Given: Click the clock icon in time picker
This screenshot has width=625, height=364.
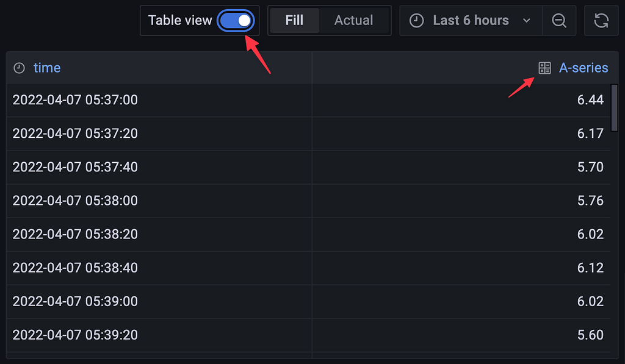Looking at the screenshot, I should (x=416, y=21).
